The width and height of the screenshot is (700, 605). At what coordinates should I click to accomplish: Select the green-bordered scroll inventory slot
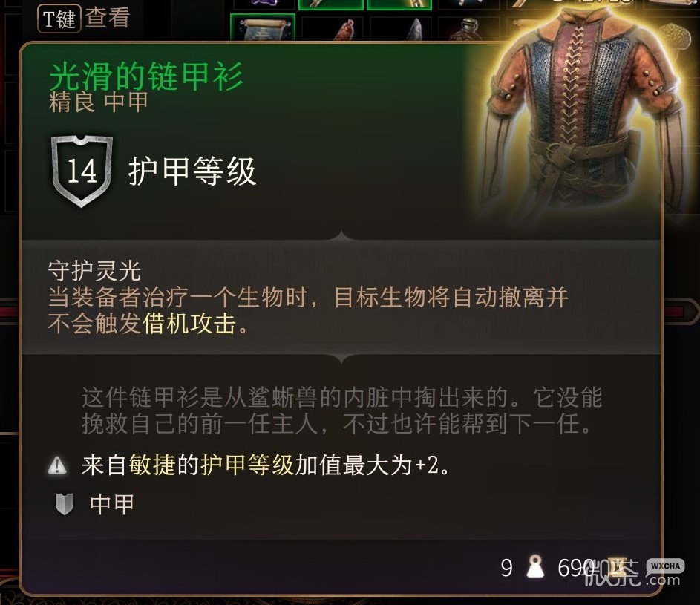(x=263, y=27)
